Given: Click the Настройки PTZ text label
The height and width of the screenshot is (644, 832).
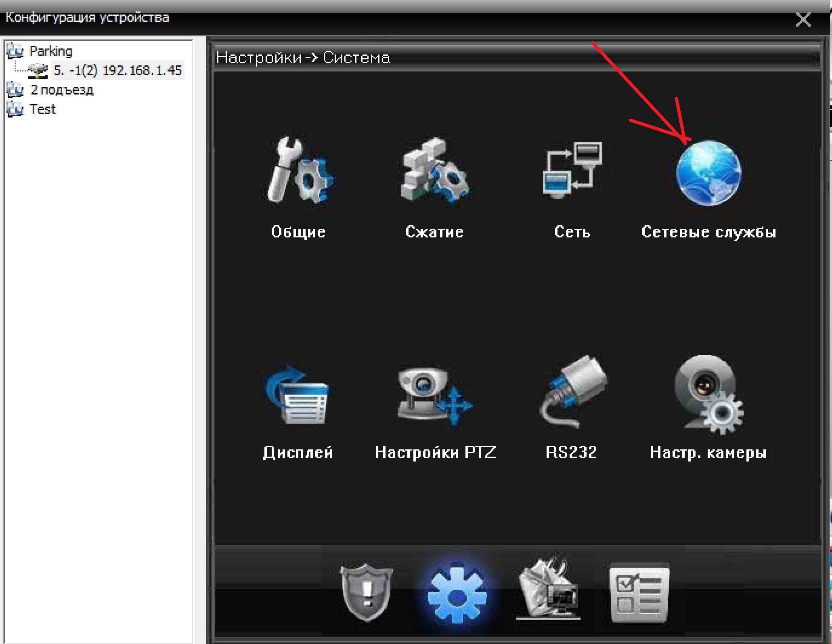Looking at the screenshot, I should [435, 452].
